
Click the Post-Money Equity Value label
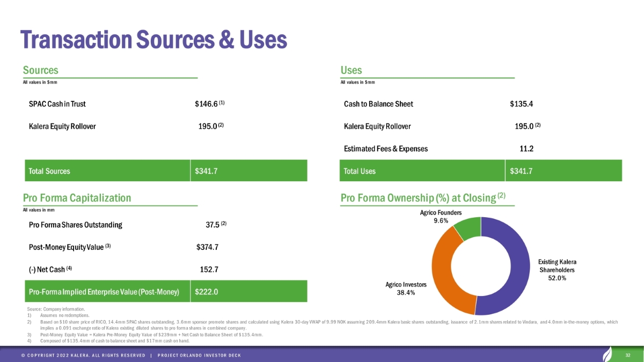[70, 247]
